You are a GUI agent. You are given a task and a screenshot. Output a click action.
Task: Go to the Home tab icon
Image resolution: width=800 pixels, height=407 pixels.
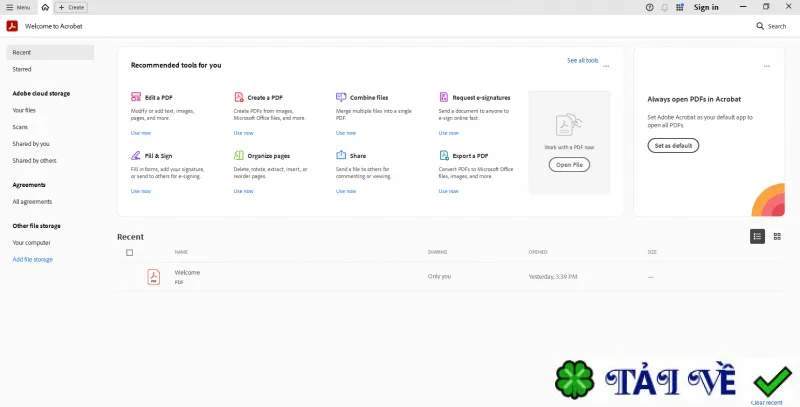point(45,7)
